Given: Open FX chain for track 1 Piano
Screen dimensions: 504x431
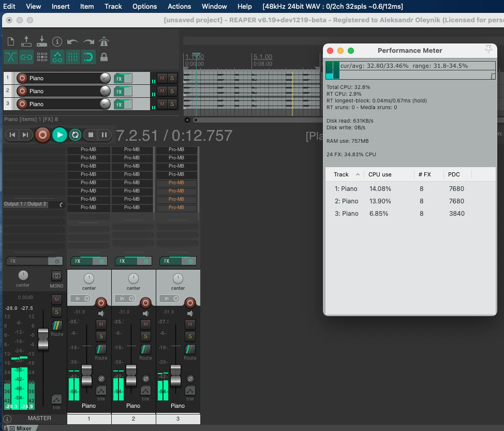Looking at the screenshot, I should point(119,79).
